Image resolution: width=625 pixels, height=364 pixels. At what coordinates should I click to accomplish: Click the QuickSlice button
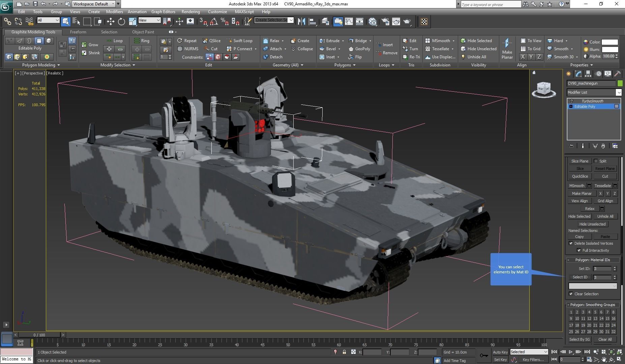tap(580, 176)
